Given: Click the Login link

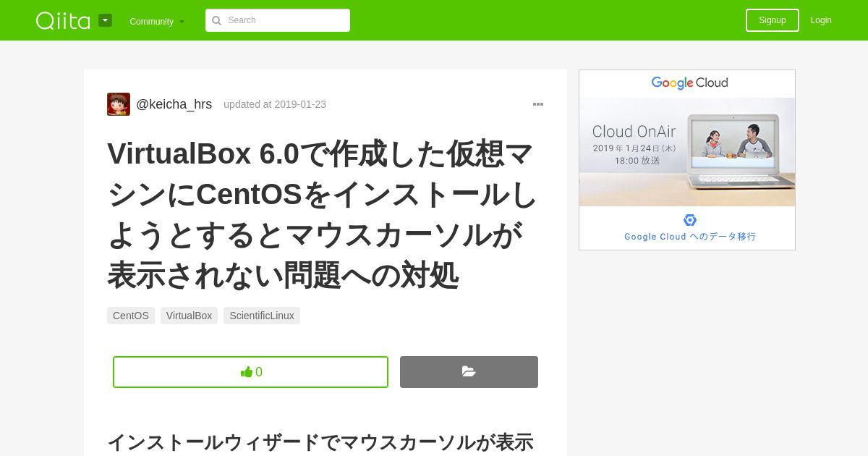Looking at the screenshot, I should (x=821, y=20).
